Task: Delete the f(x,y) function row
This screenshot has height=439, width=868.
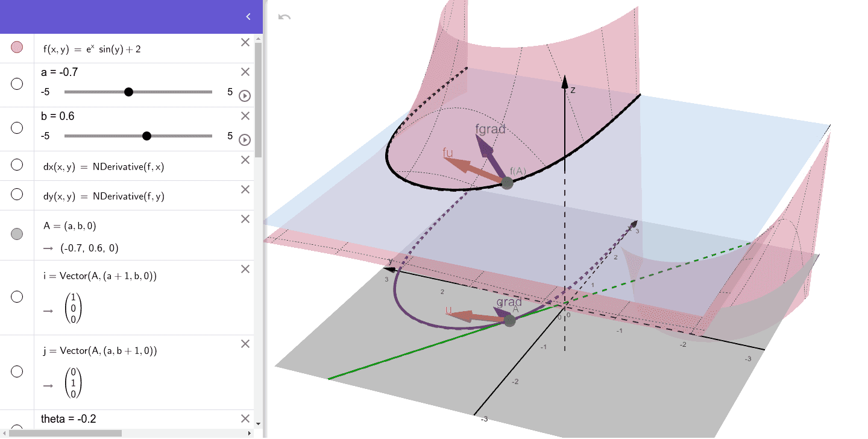Action: click(245, 42)
